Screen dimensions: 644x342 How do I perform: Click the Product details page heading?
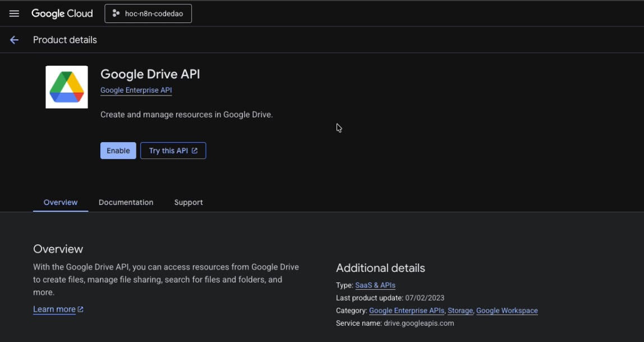[x=65, y=40]
